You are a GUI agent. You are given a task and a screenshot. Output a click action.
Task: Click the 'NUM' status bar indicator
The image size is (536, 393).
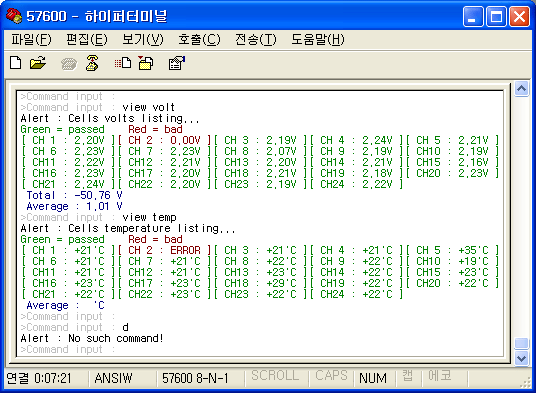coord(373,378)
